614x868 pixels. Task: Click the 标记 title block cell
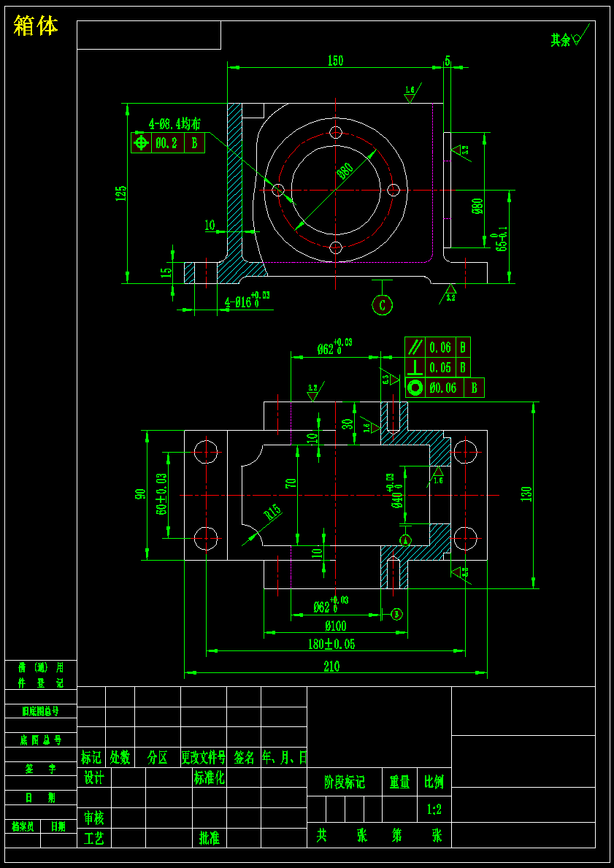pos(91,757)
